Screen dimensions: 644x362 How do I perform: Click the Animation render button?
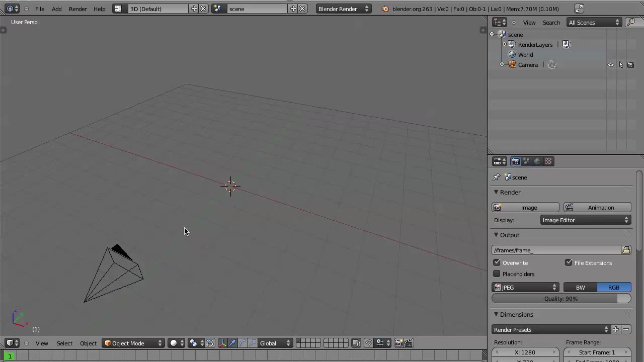click(597, 207)
